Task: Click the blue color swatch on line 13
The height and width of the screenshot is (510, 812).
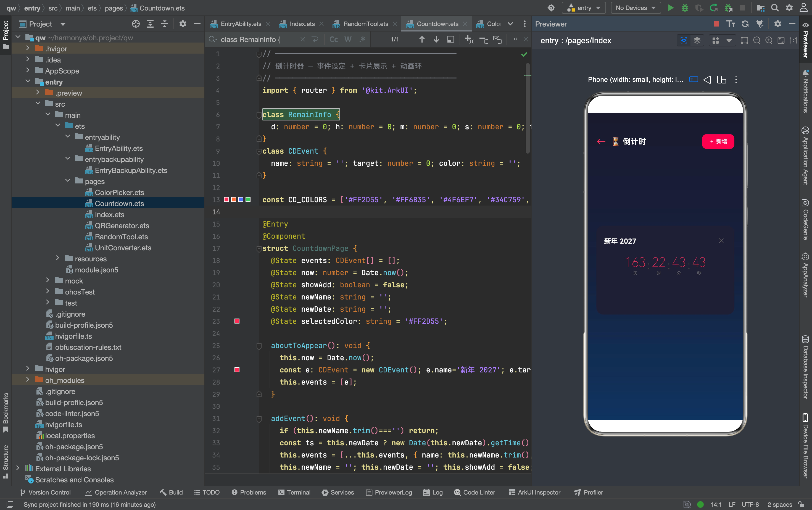Action: point(241,200)
